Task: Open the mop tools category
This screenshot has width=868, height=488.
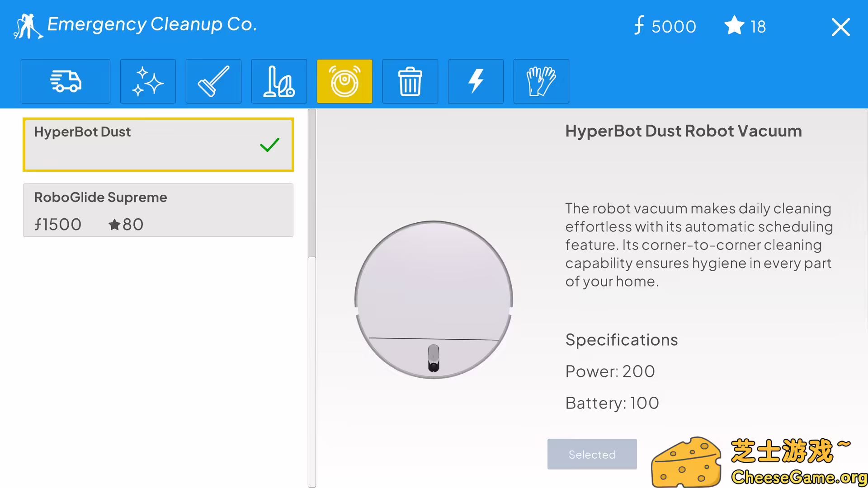Action: coord(213,81)
